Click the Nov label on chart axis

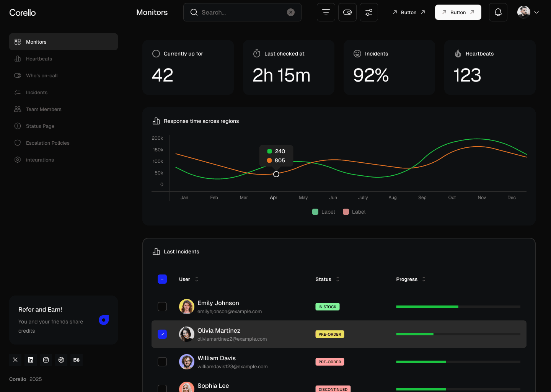[482, 198]
